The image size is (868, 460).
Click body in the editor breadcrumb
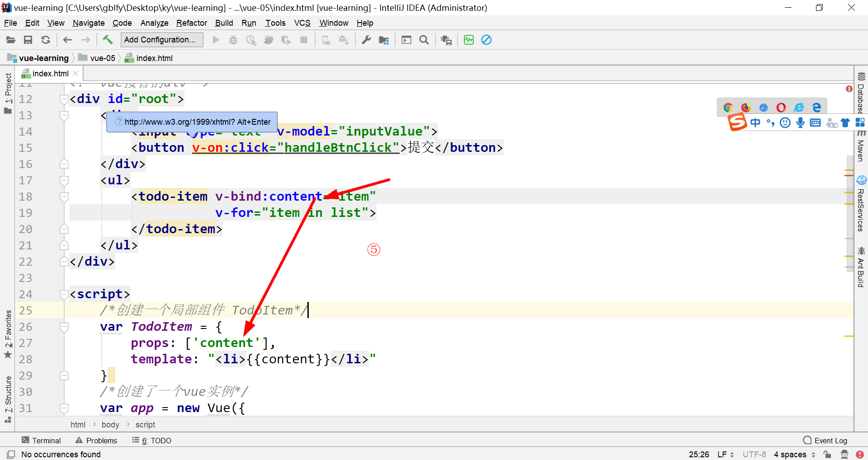[x=110, y=425]
